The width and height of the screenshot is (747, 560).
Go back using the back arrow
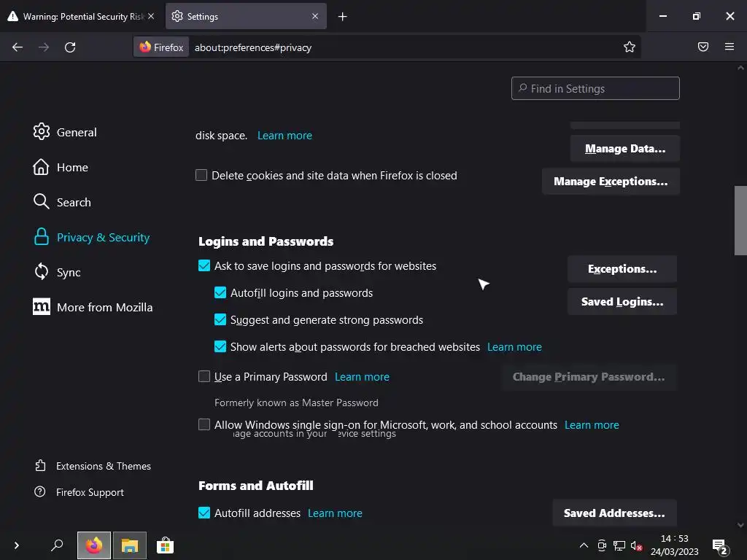[x=18, y=47]
